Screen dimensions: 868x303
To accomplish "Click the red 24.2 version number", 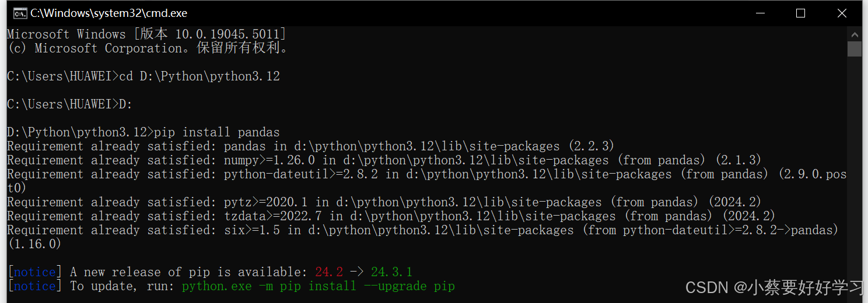I will click(x=329, y=272).
